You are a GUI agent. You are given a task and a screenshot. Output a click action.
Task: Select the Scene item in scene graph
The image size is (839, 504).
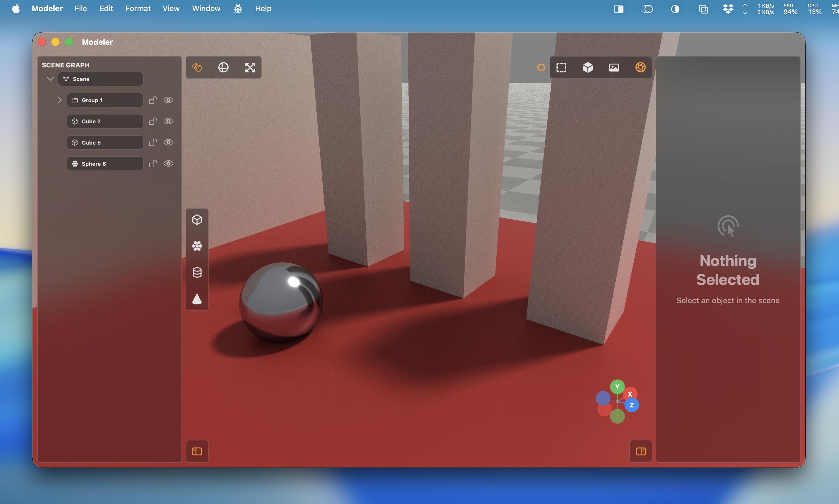100,79
